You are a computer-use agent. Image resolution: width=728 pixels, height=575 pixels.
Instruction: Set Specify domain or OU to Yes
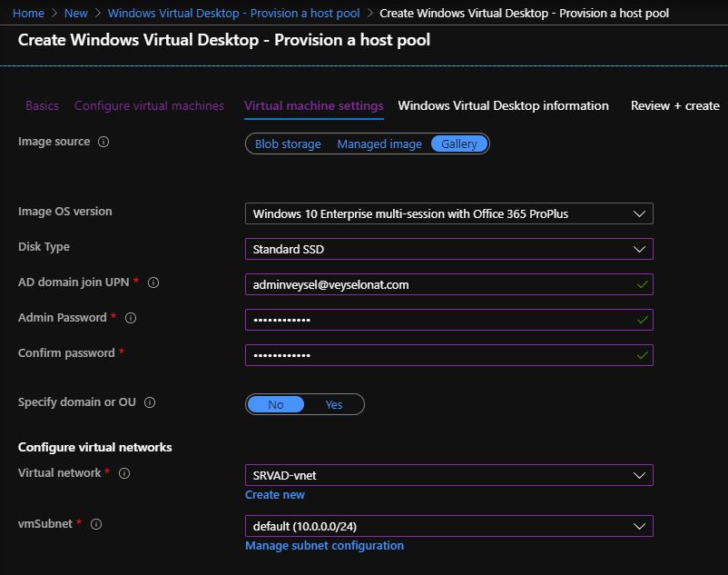[334, 404]
